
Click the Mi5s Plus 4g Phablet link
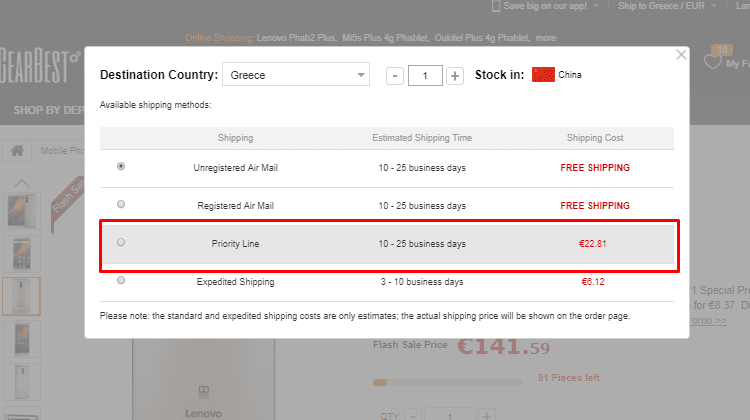tap(387, 38)
